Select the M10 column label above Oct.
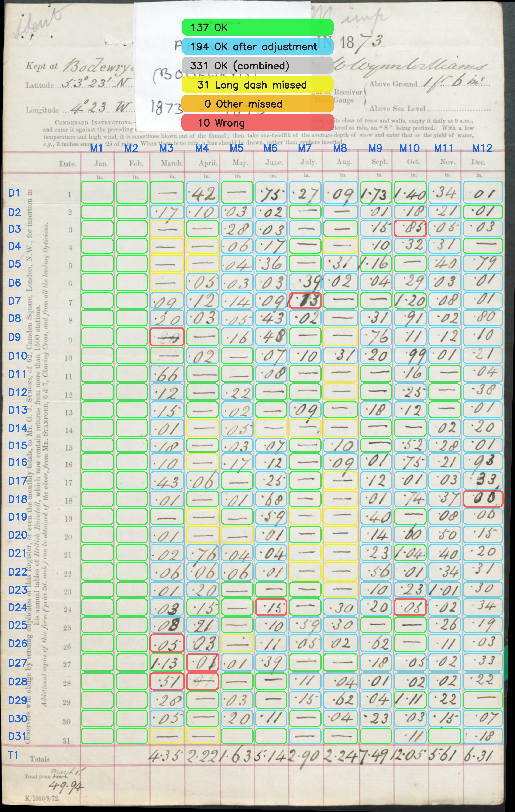The height and width of the screenshot is (812, 515). pyautogui.click(x=409, y=148)
